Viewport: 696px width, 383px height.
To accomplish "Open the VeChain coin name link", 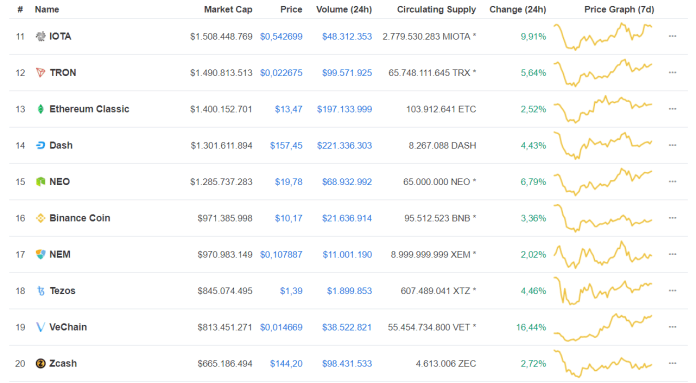I will point(68,328).
